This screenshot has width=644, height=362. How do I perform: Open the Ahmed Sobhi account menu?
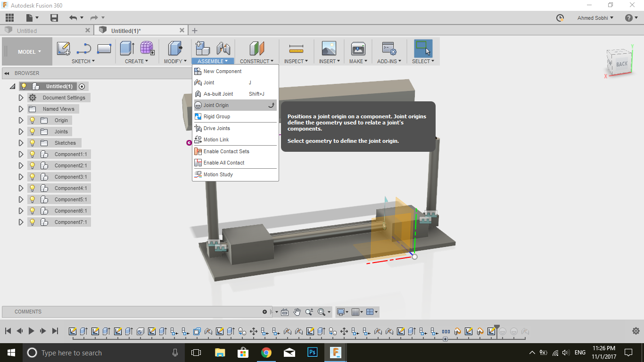595,18
